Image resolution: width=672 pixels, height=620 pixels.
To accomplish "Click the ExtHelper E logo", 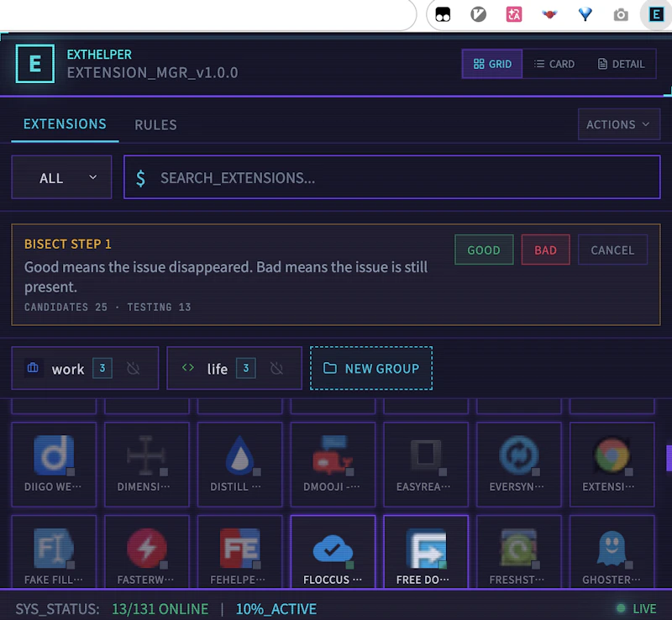I will click(x=35, y=64).
